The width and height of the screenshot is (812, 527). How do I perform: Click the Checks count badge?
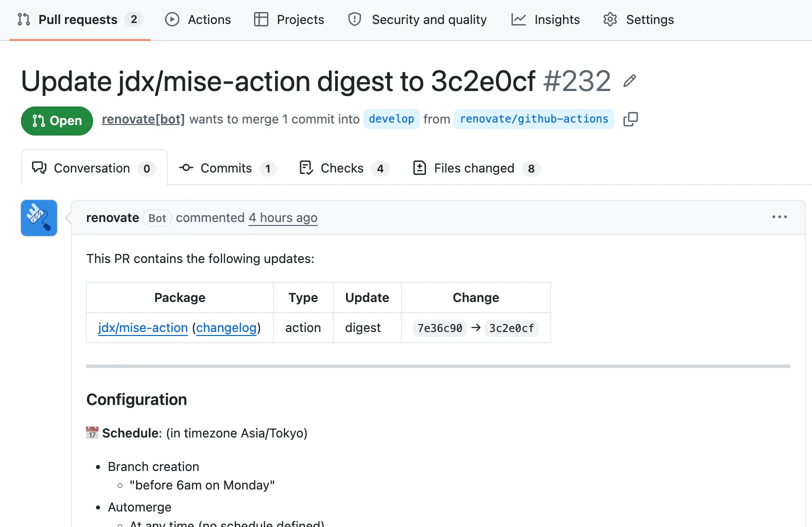pyautogui.click(x=380, y=168)
